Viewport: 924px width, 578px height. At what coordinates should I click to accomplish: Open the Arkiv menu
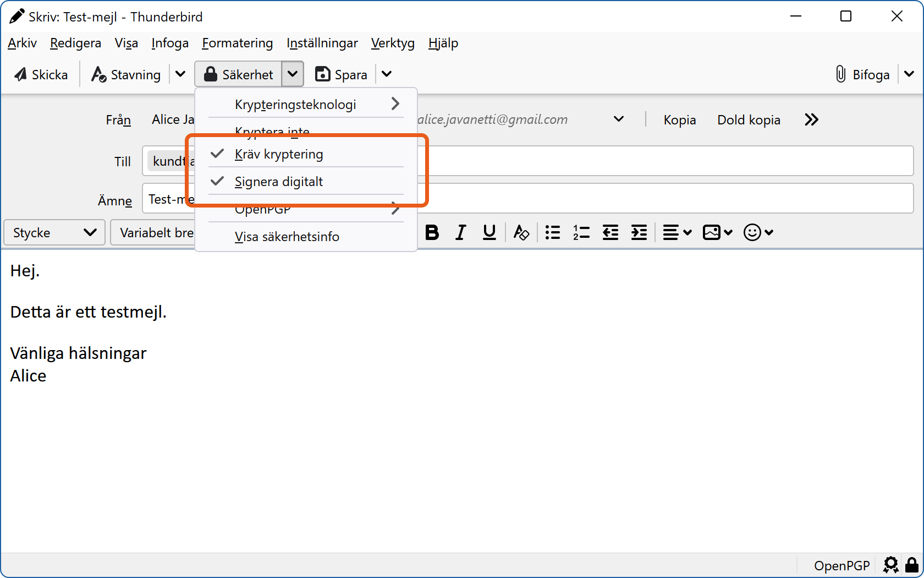[x=22, y=43]
